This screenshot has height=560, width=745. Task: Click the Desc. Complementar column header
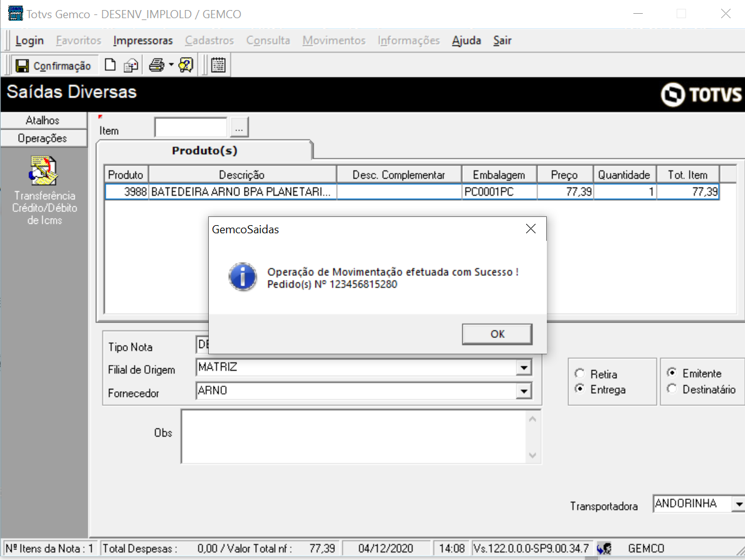click(x=399, y=175)
